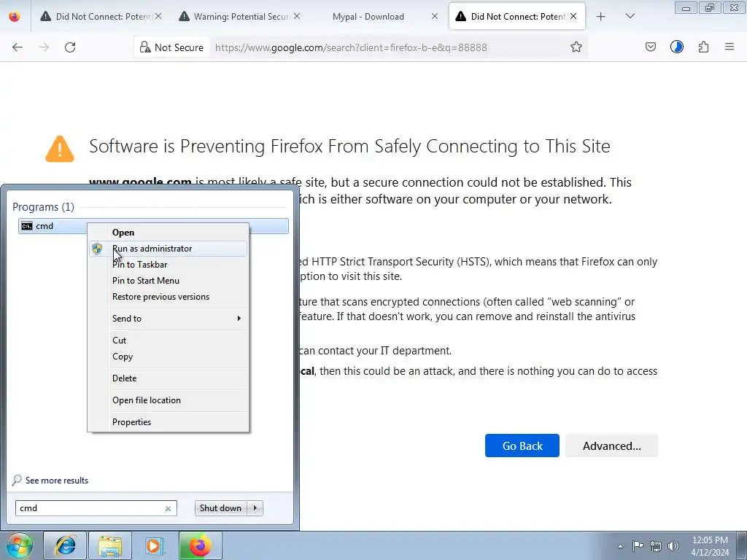
Task: Choose Delete in the context menu
Action: click(x=168, y=378)
